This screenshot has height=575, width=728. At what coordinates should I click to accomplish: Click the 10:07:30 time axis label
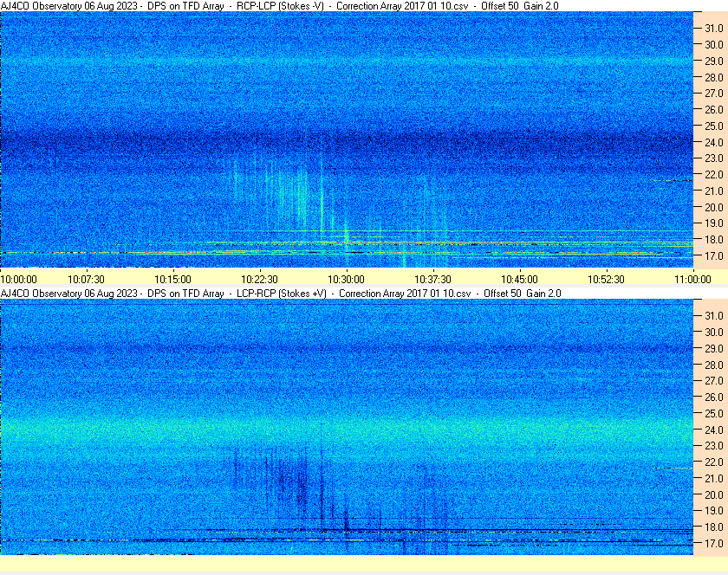point(87,280)
